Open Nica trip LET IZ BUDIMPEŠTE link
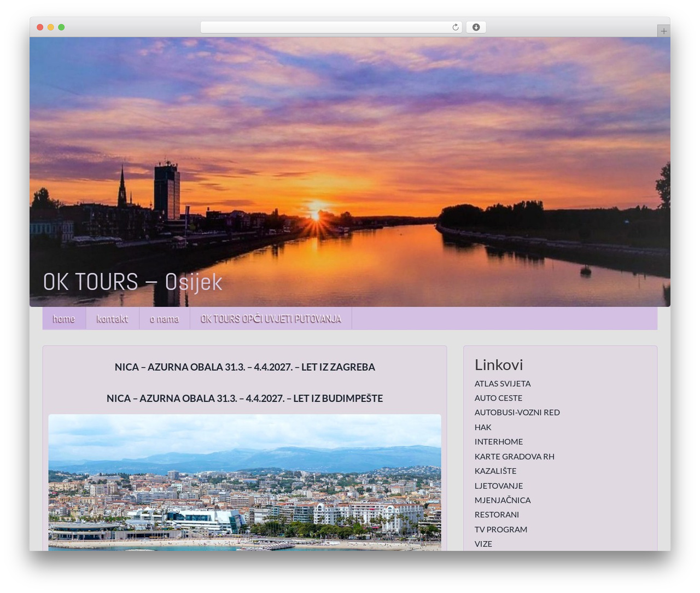Image resolution: width=700 pixels, height=593 pixels. 244,398
